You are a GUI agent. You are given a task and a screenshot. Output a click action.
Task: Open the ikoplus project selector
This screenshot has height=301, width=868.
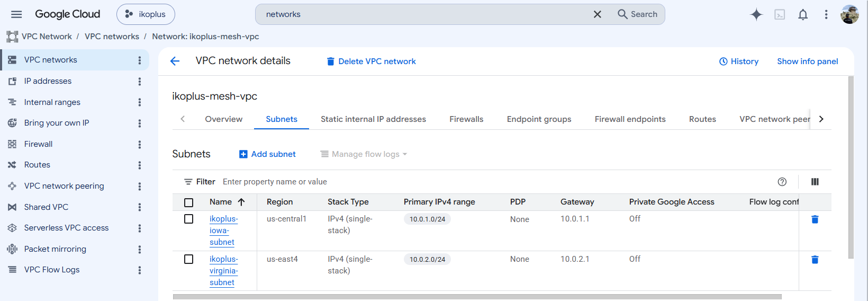(x=146, y=14)
